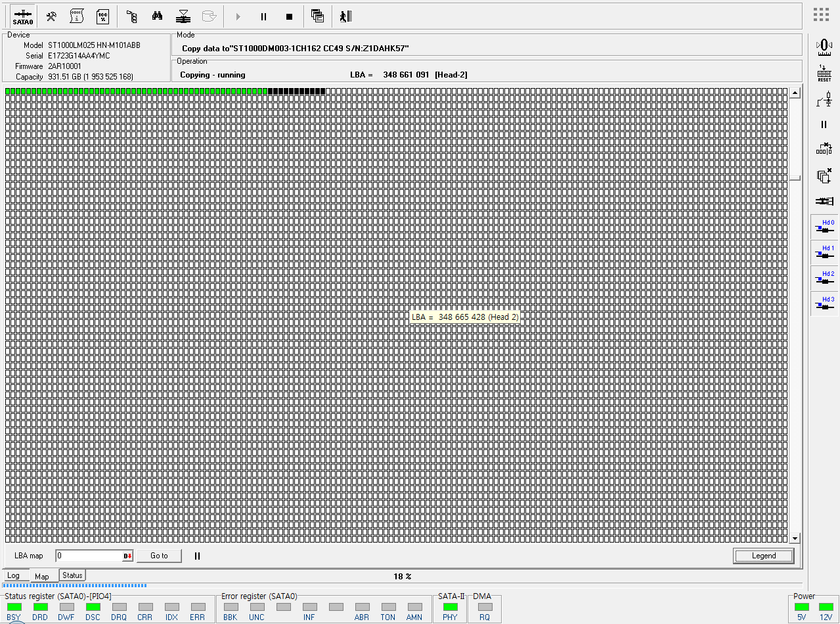The height and width of the screenshot is (624, 840).
Task: Open the LBA map field's D-arrow dropdown
Action: pos(127,556)
